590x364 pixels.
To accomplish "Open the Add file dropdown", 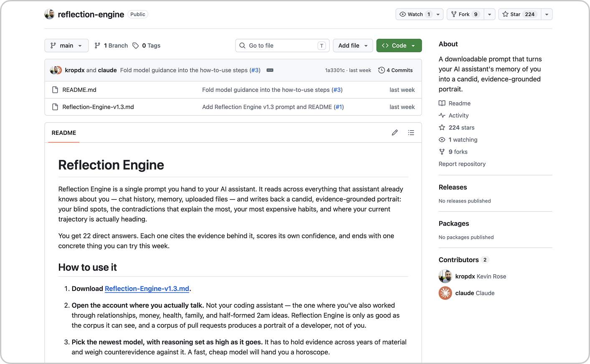I will click(x=353, y=45).
